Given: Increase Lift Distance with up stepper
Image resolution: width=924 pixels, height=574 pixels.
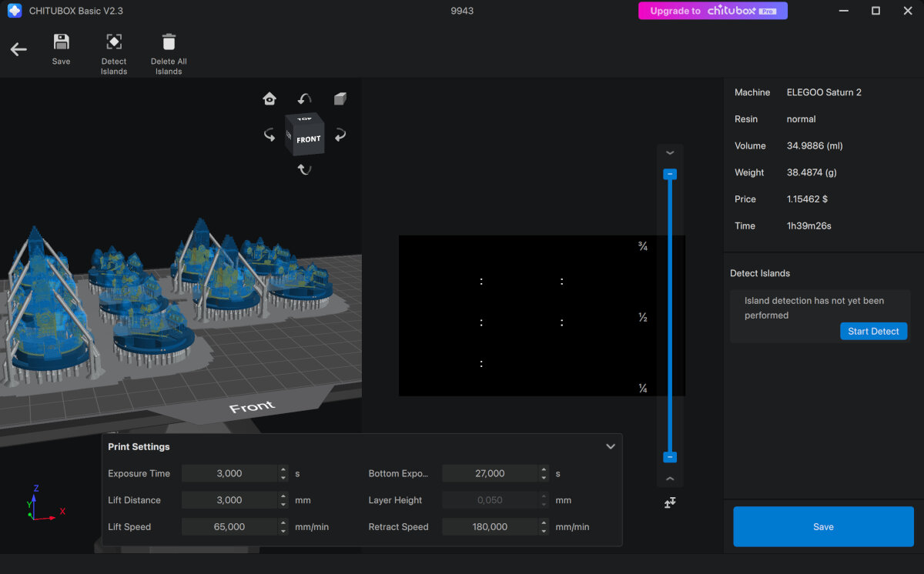Looking at the screenshot, I should (x=283, y=496).
